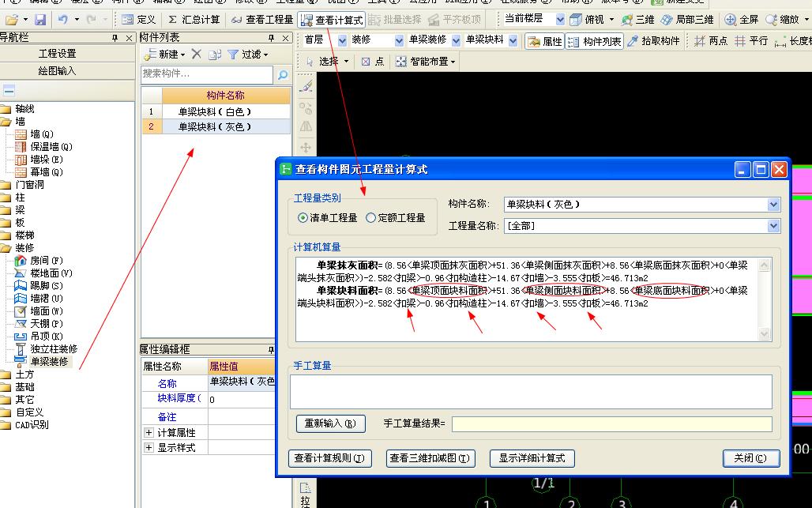Screen dimensions: 812x508
Task: Select the 点 drawing tool
Action: pyautogui.click(x=373, y=62)
